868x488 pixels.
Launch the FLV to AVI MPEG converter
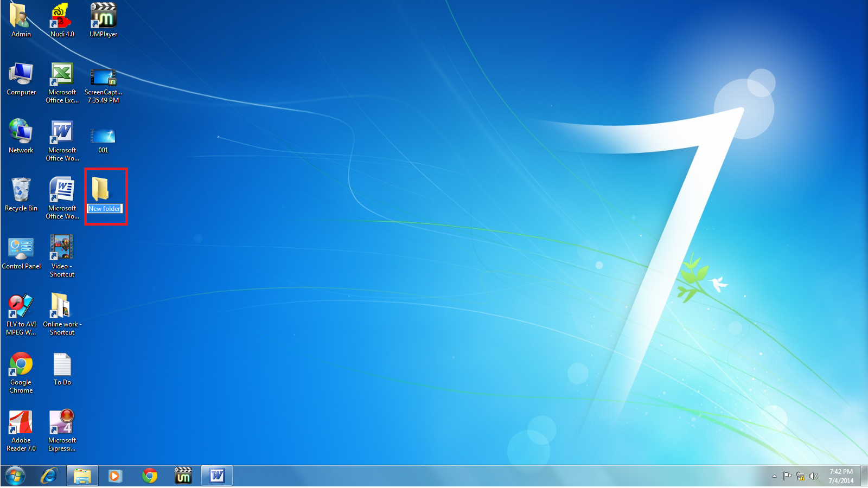click(21, 306)
